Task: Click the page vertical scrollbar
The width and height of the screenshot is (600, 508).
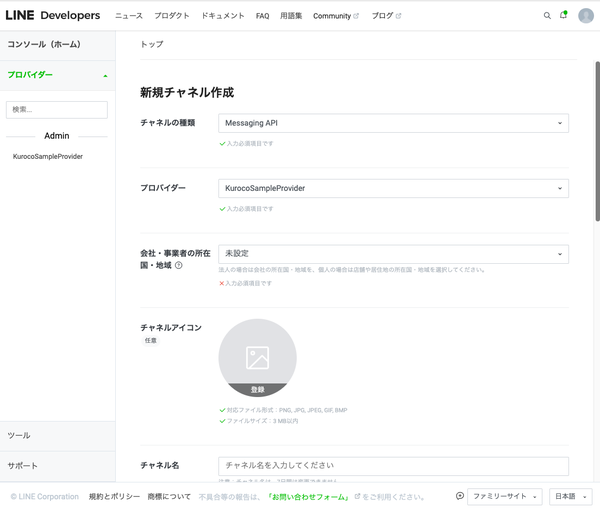Action: 597,141
